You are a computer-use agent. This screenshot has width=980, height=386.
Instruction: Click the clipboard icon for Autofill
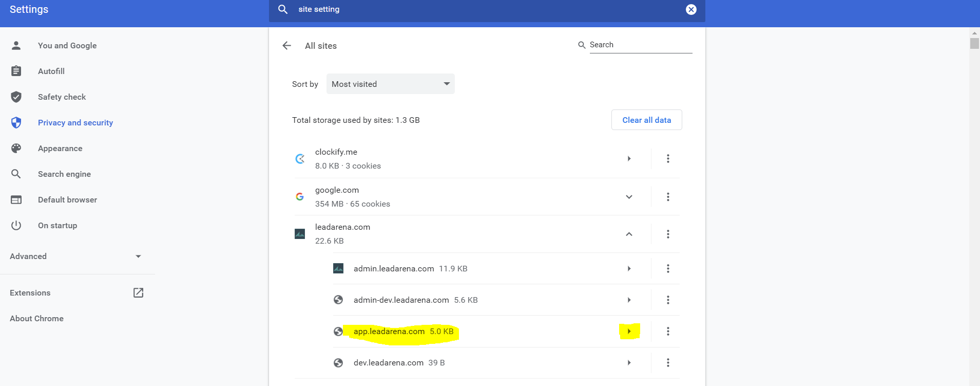pos(16,71)
